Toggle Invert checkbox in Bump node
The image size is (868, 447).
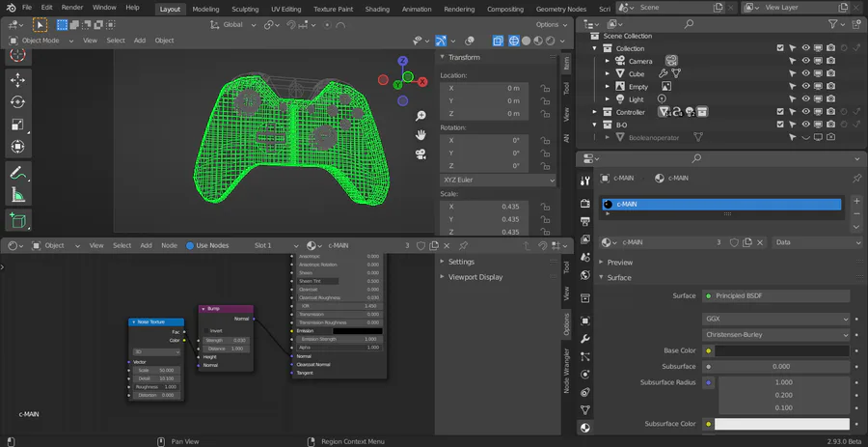(207, 331)
